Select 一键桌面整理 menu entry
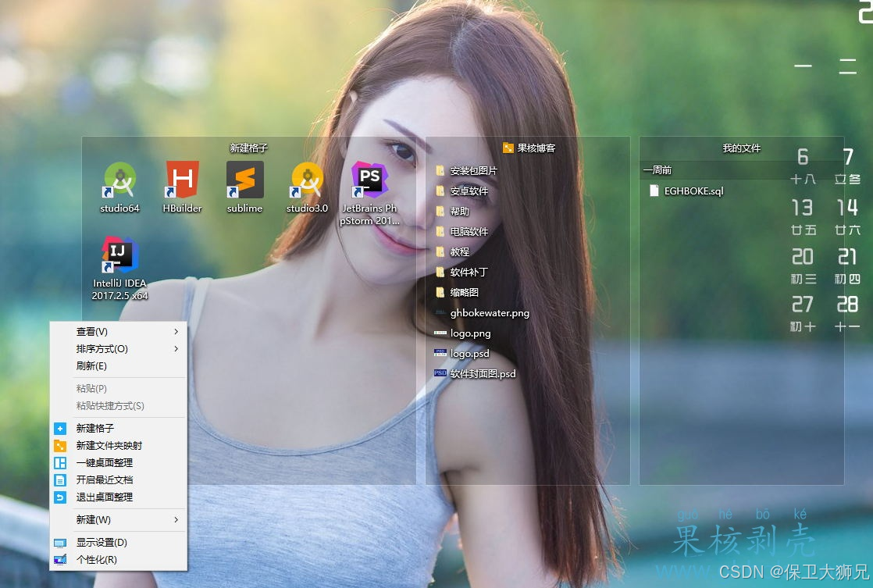The image size is (873, 588). (118, 463)
